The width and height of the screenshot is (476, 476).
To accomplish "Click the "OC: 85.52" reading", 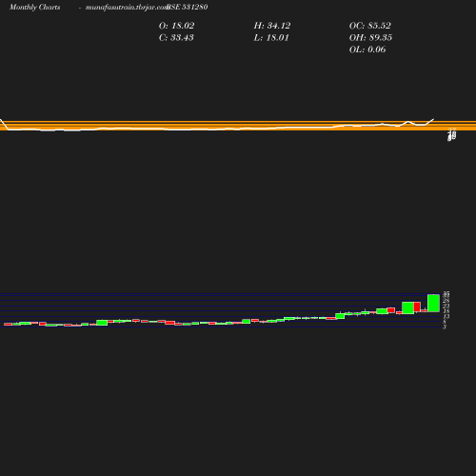I will tap(370, 26).
